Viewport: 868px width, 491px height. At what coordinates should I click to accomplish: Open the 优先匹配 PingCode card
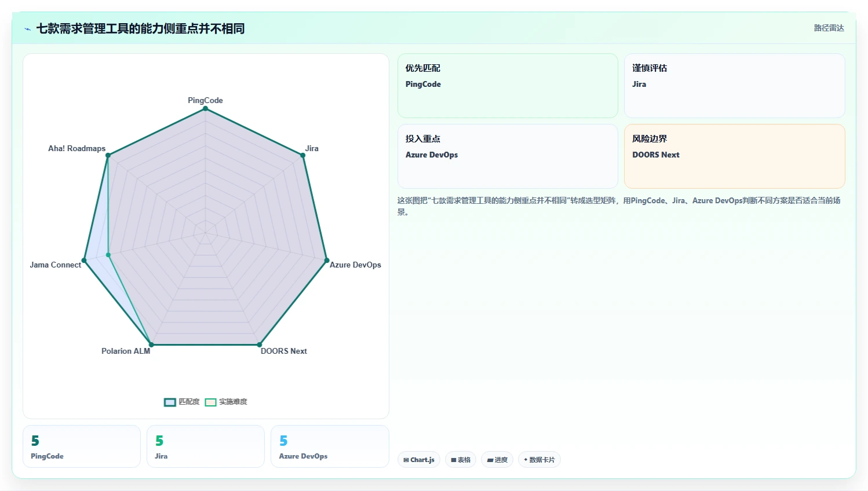tap(508, 86)
